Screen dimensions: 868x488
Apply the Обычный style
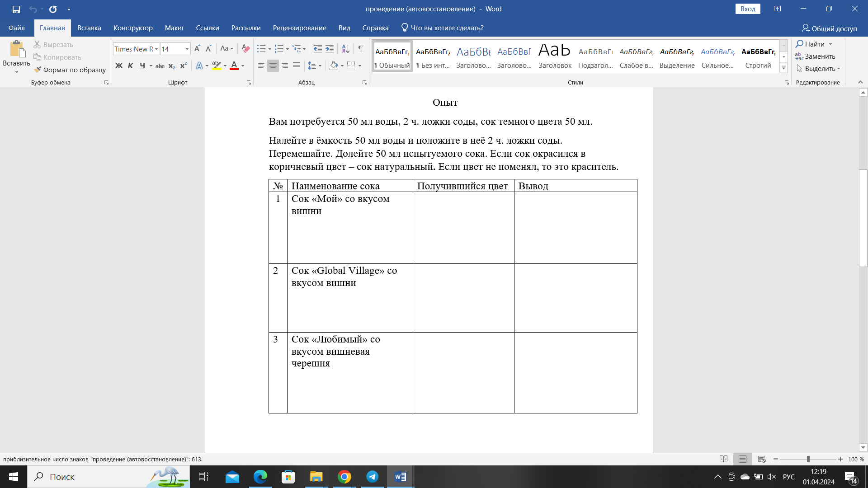(x=392, y=56)
